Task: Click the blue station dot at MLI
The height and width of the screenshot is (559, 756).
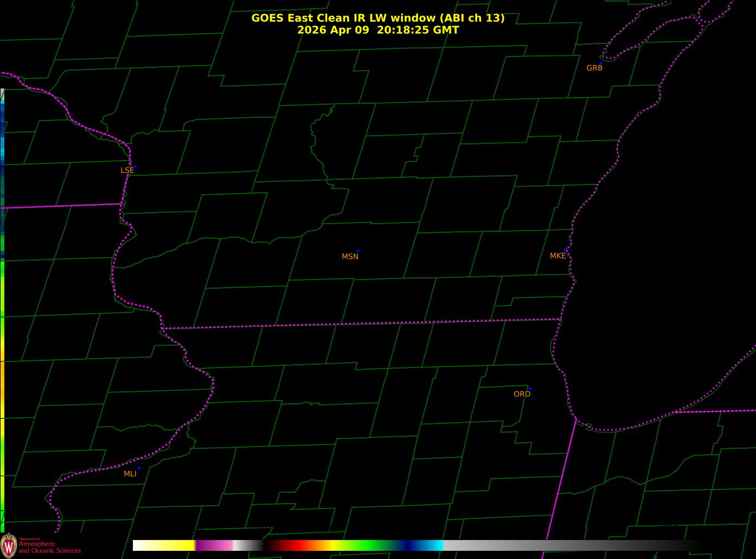Action: click(139, 468)
